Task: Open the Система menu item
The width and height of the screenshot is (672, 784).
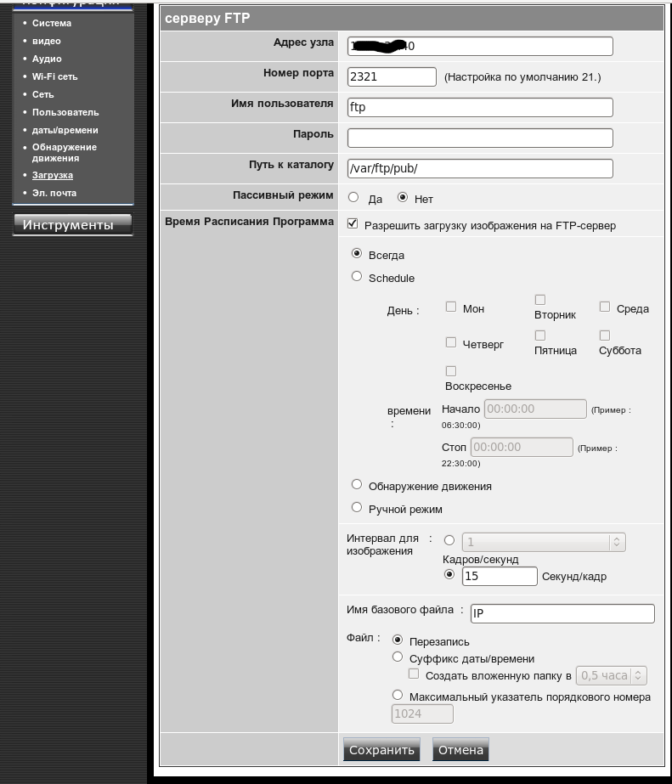Action: [52, 23]
